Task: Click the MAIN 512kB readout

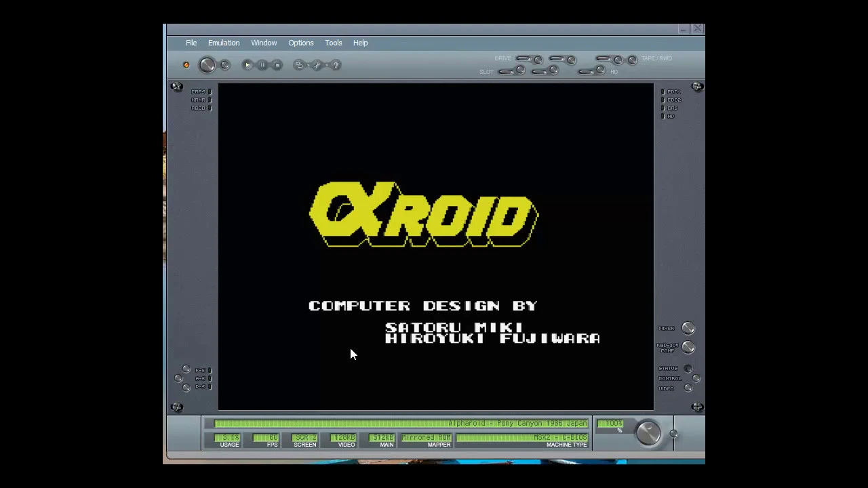Action: pyautogui.click(x=382, y=438)
